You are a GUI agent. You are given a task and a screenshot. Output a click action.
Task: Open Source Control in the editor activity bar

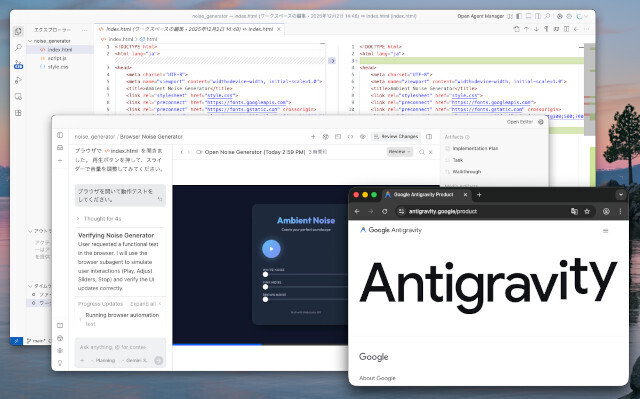[x=18, y=64]
